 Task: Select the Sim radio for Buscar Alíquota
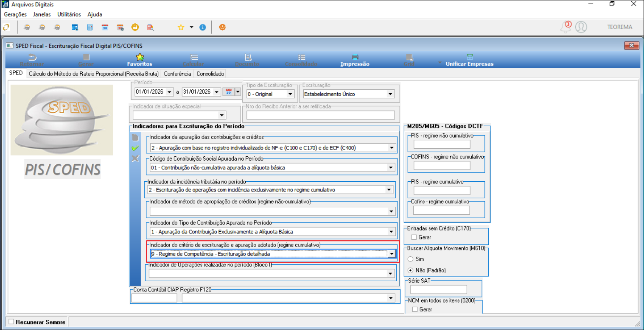[410, 259]
